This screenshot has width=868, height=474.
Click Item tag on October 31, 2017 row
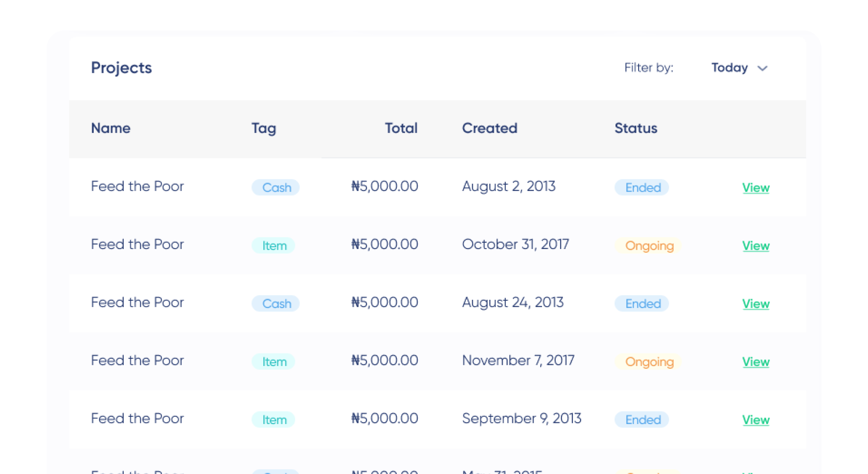click(274, 246)
